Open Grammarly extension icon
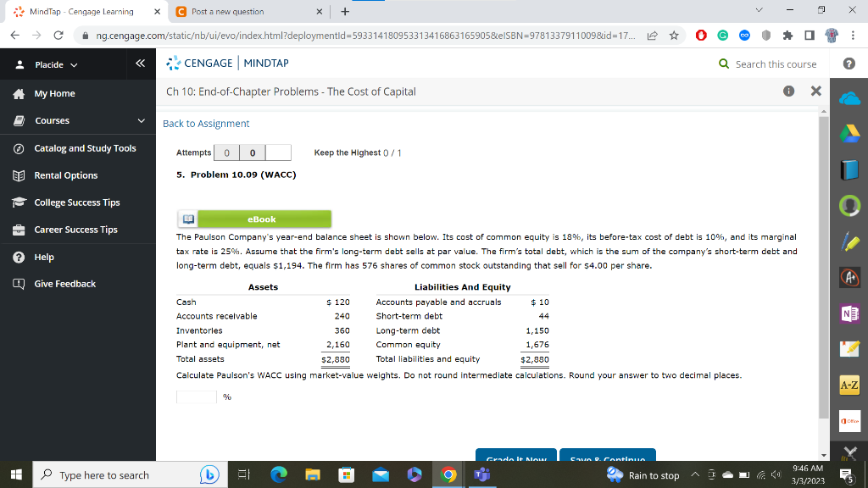 pos(722,36)
